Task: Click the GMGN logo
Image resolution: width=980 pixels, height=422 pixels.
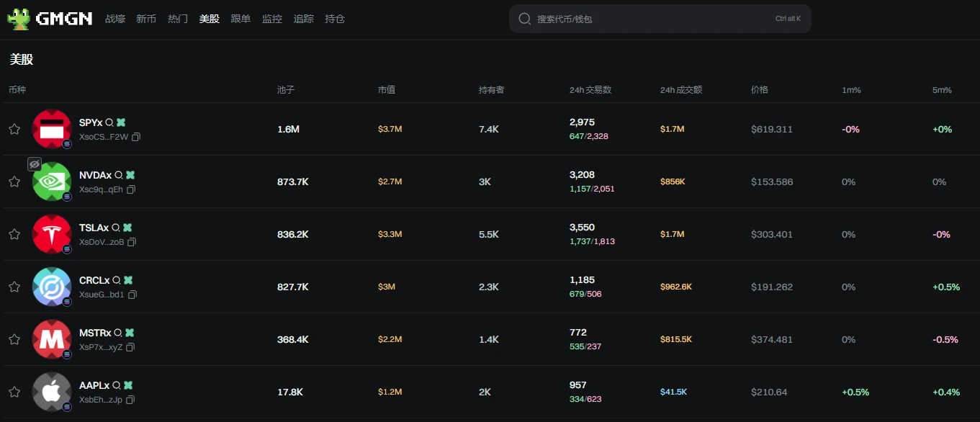Action: (x=50, y=19)
